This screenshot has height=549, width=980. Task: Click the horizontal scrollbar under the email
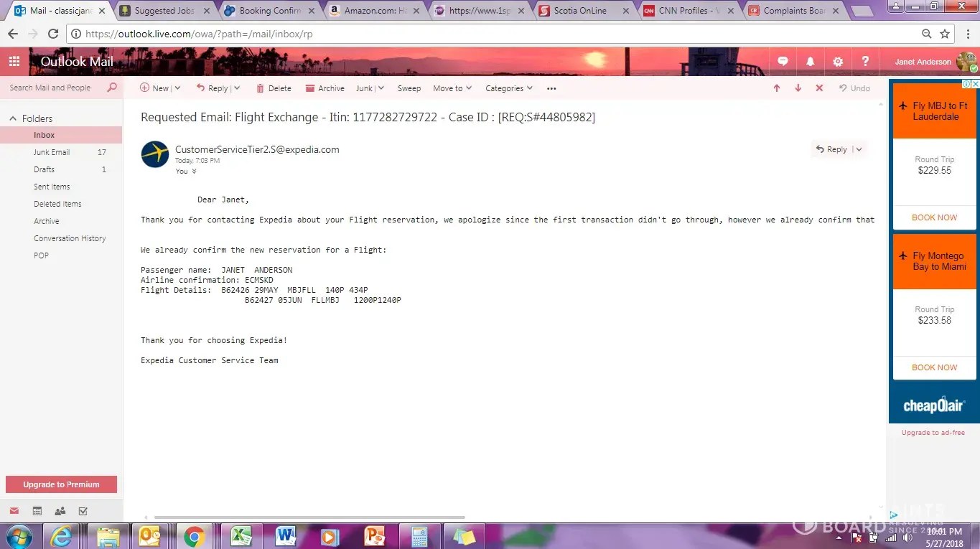coord(309,517)
